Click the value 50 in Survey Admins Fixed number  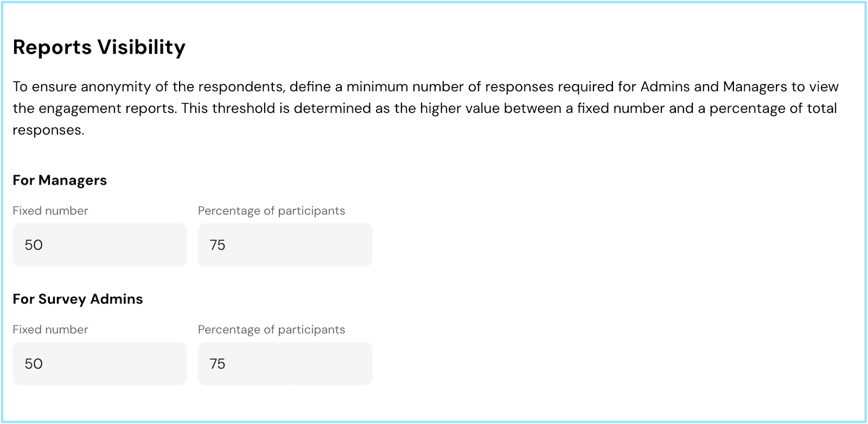34,364
